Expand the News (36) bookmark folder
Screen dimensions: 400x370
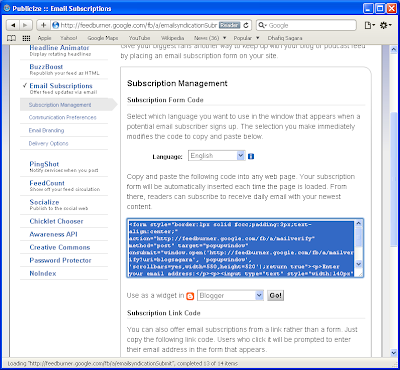click(x=210, y=38)
